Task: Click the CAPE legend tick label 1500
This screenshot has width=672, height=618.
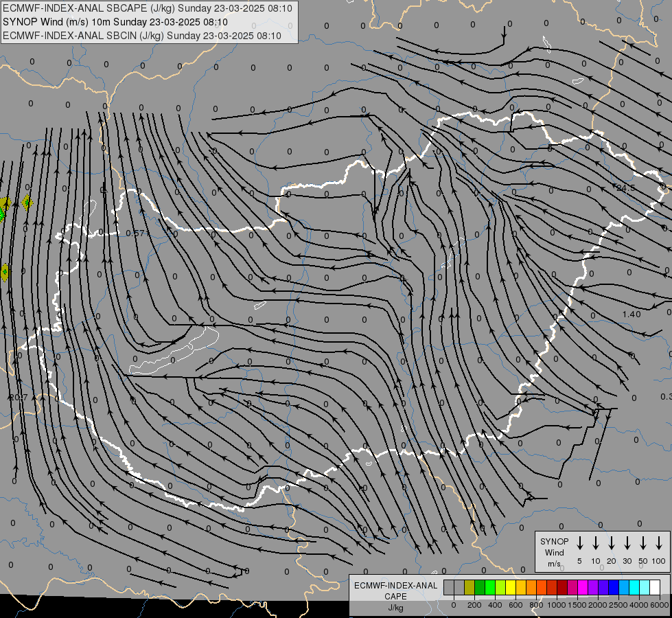Action: 577,605
